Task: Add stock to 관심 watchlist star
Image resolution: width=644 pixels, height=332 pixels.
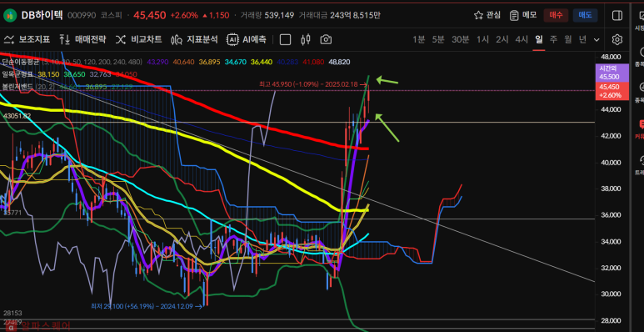Action: coord(487,15)
